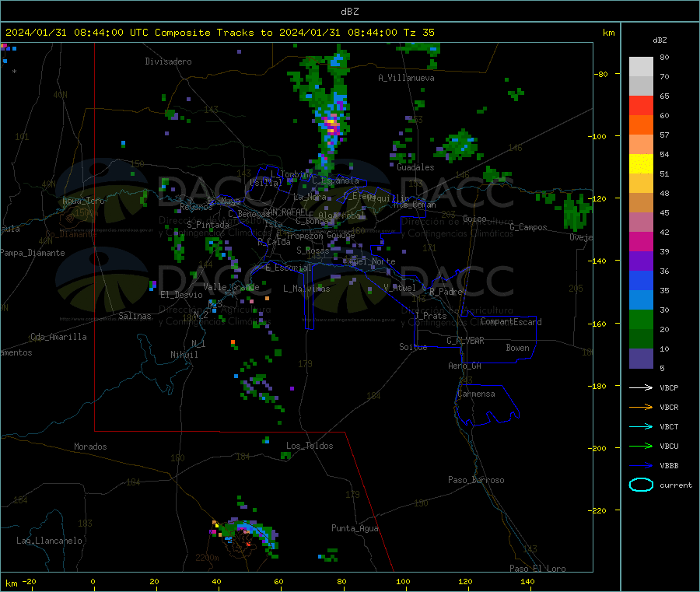This screenshot has height=592, width=700.
Task: Click the 'A_Villanueva' map label
Action: [406, 78]
